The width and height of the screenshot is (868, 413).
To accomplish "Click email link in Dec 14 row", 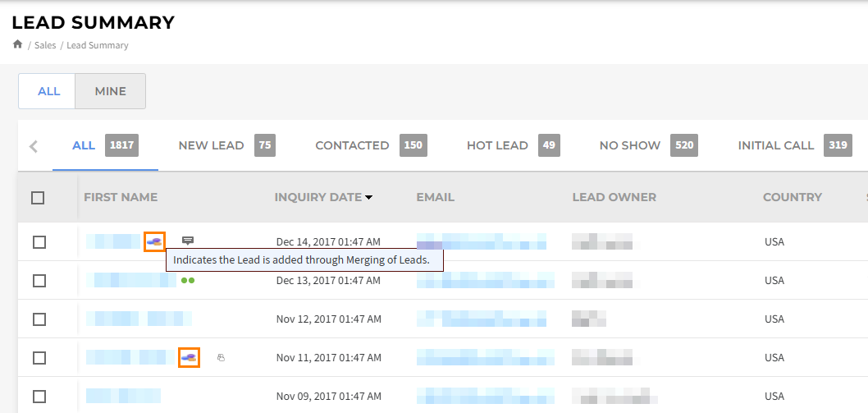I will click(482, 241).
